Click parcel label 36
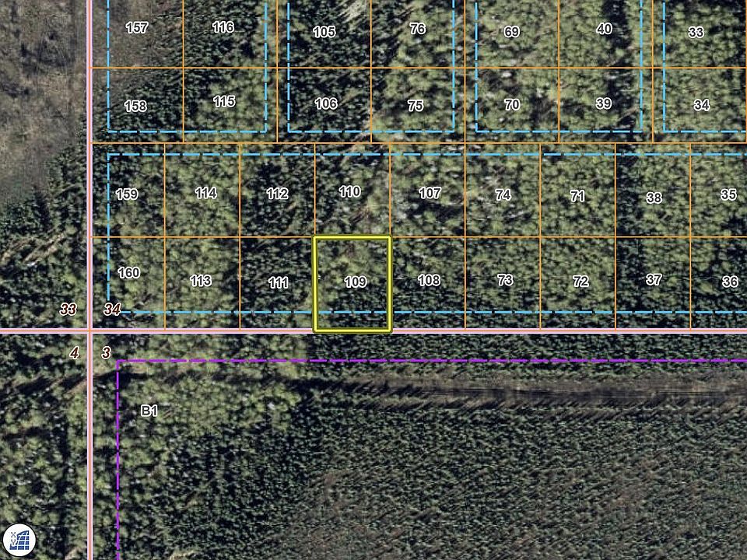This screenshot has width=747, height=560. tap(730, 282)
